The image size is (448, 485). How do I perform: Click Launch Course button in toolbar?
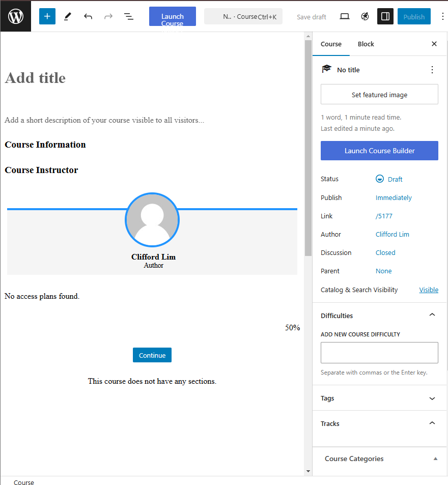click(173, 16)
